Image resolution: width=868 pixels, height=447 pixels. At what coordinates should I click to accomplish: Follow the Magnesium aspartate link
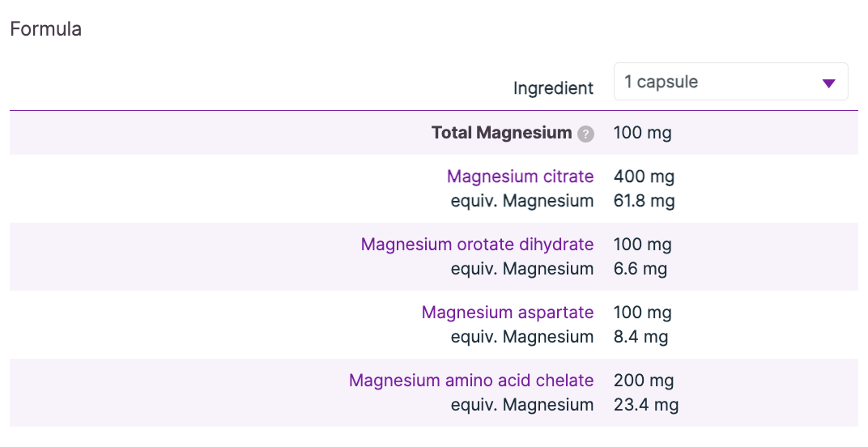(x=508, y=313)
